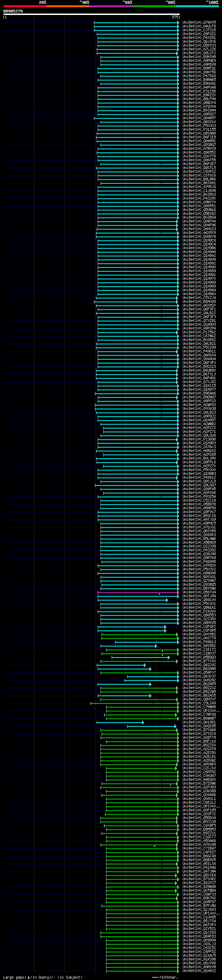This screenshot has height=980, width=222.
Task: Select label UniRef100_B5JTS4
Action: [199, 921]
